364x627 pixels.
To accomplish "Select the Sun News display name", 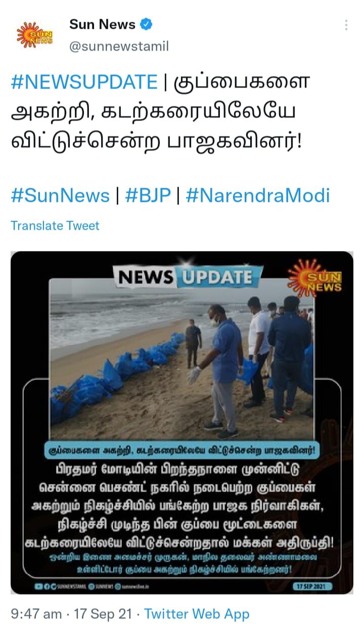I will pos(103,24).
